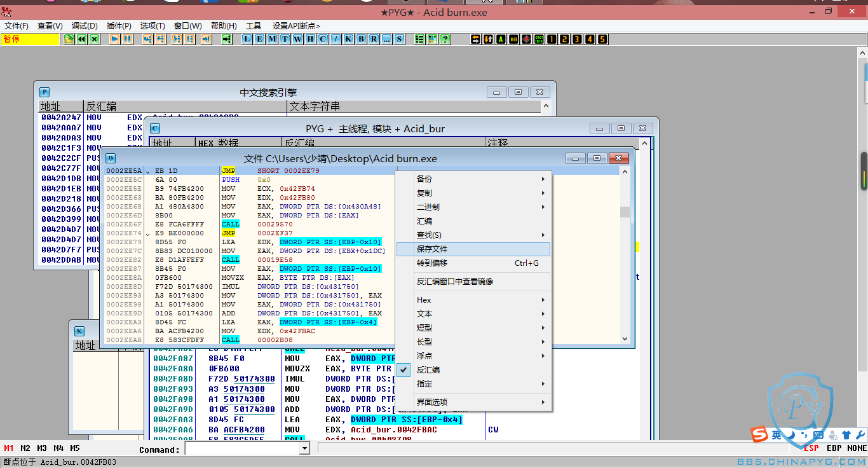The image size is (868, 468).
Task: Expand the 查找(S) submenu
Action: tap(473, 235)
